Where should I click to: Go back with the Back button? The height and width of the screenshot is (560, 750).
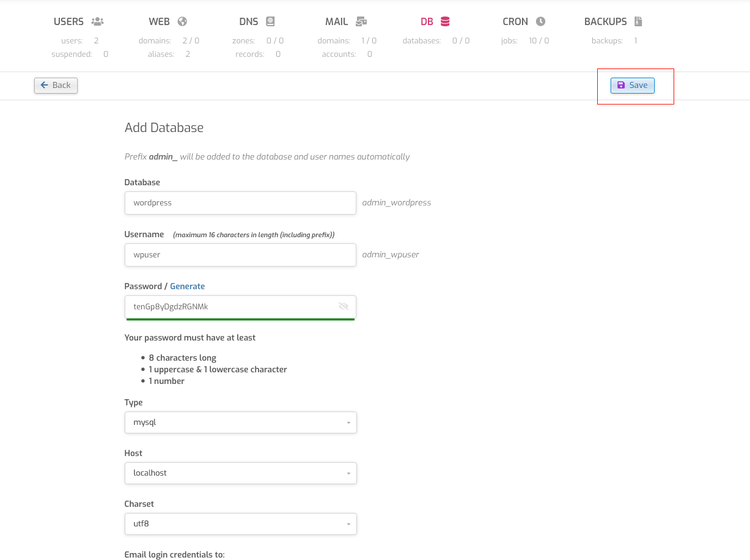point(56,86)
